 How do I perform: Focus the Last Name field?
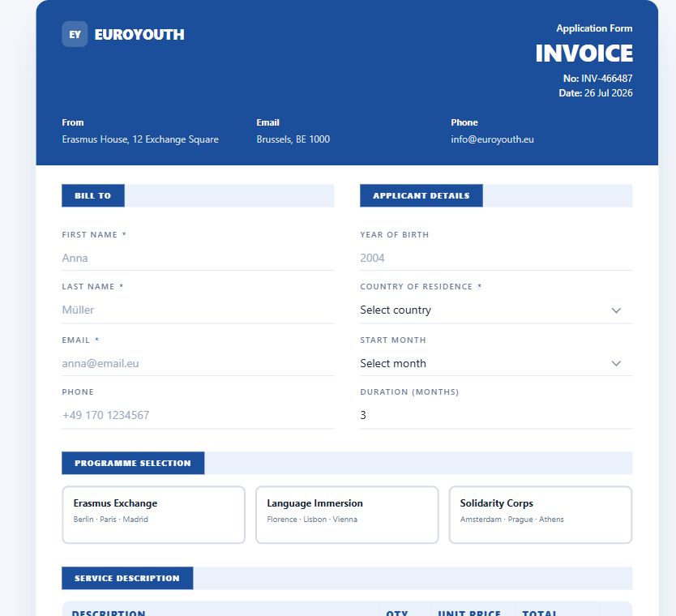coord(198,310)
